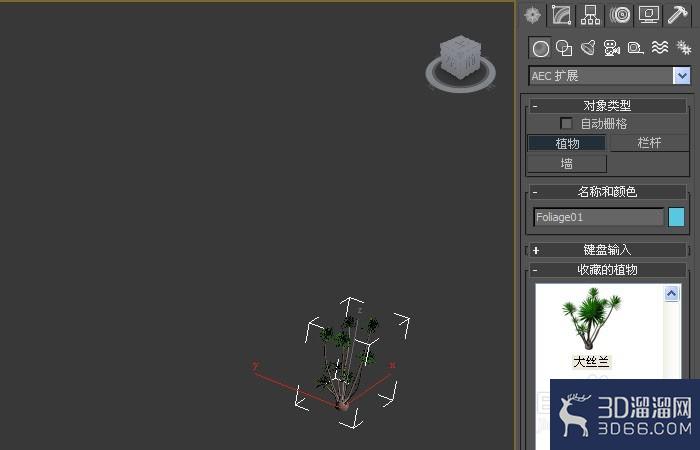The image size is (700, 450).
Task: Enable the 自动栅格 checkbox
Action: (x=566, y=123)
